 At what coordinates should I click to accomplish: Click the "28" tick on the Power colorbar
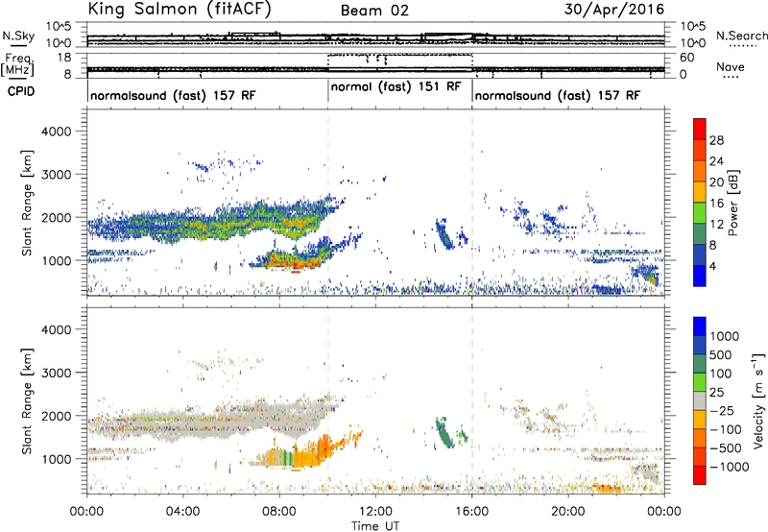click(716, 140)
